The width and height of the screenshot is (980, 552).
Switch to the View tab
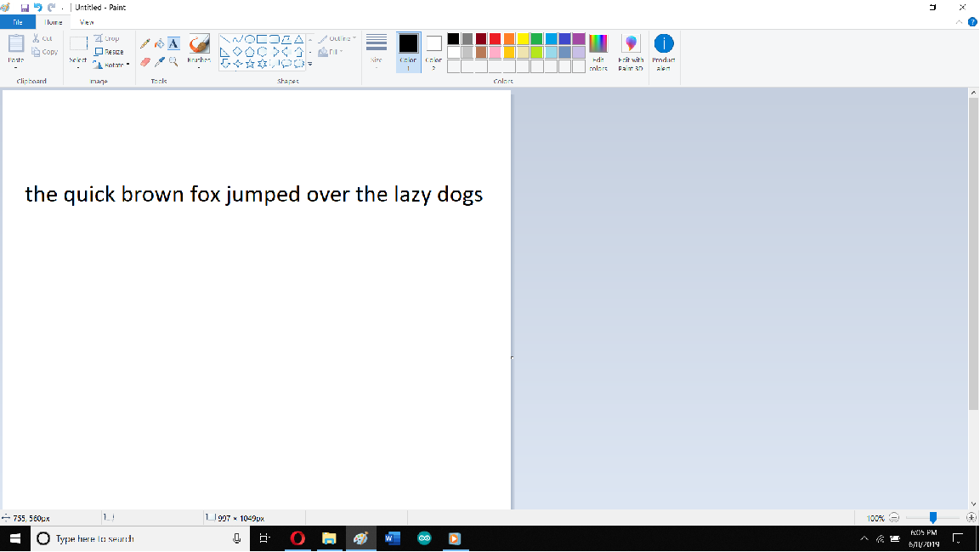87,22
